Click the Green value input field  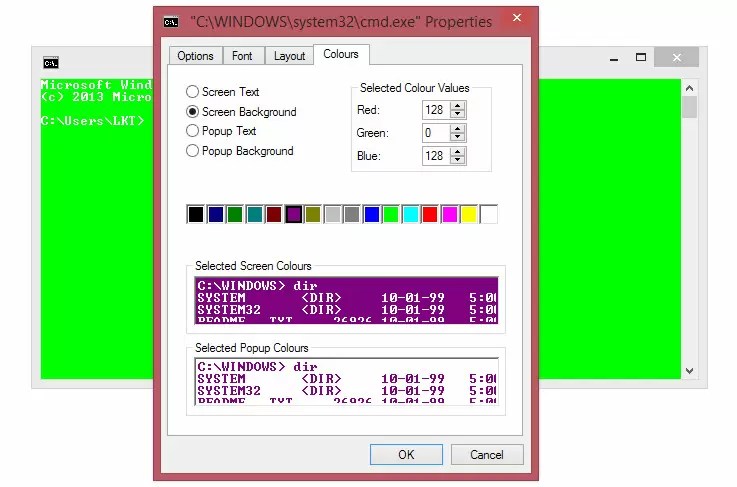436,133
